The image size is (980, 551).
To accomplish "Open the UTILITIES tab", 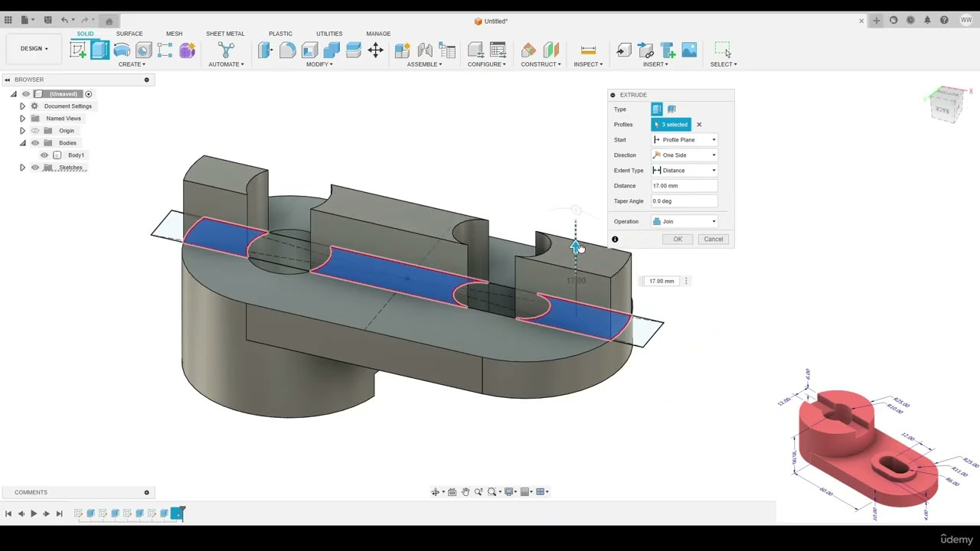I will coord(329,34).
